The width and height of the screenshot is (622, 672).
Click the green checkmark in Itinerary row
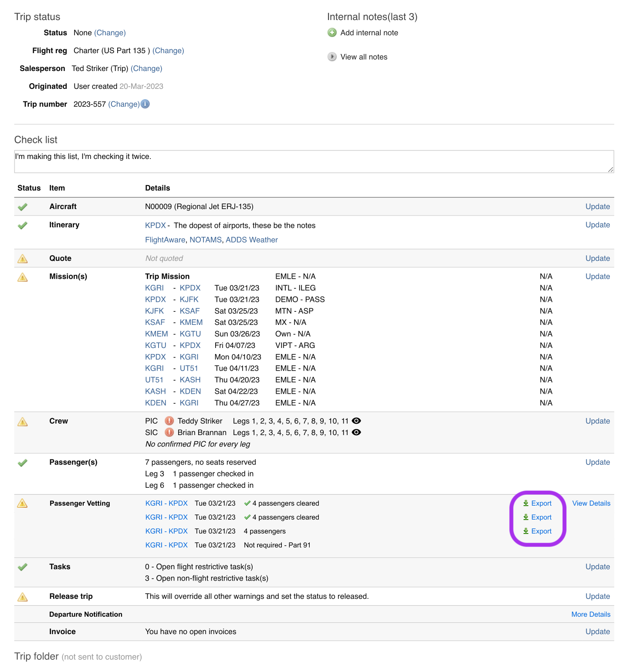click(23, 225)
